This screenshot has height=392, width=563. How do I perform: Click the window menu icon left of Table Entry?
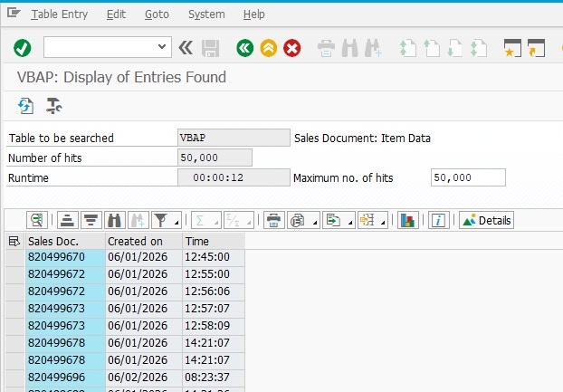(x=14, y=14)
